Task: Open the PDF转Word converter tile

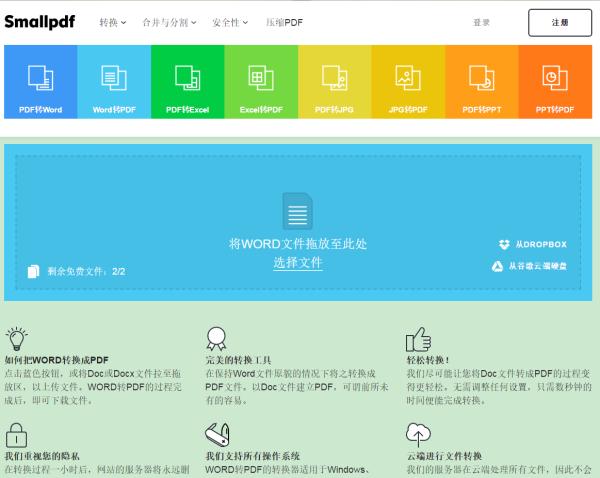Action: coord(41,82)
